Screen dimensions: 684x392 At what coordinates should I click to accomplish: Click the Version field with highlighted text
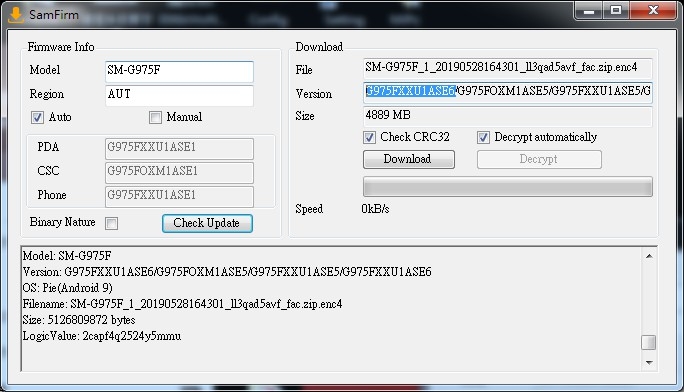click(508, 92)
